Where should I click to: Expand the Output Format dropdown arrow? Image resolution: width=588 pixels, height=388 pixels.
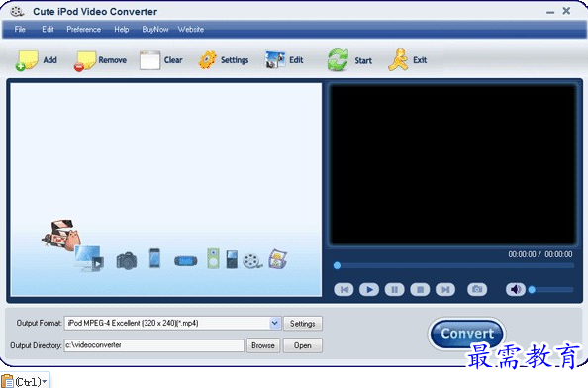coord(275,323)
